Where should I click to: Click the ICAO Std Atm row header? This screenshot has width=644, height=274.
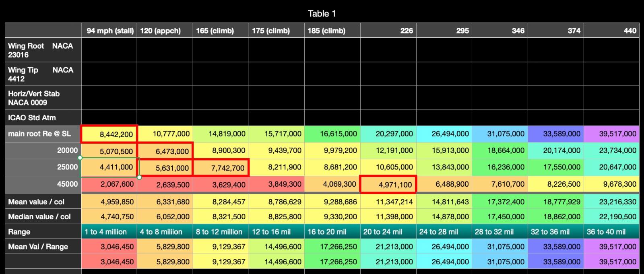click(43, 118)
